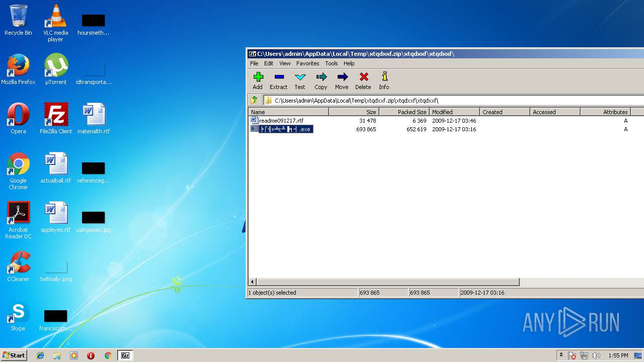The width and height of the screenshot is (644, 362).
Task: Select Skype desktop icon
Action: coord(18,316)
